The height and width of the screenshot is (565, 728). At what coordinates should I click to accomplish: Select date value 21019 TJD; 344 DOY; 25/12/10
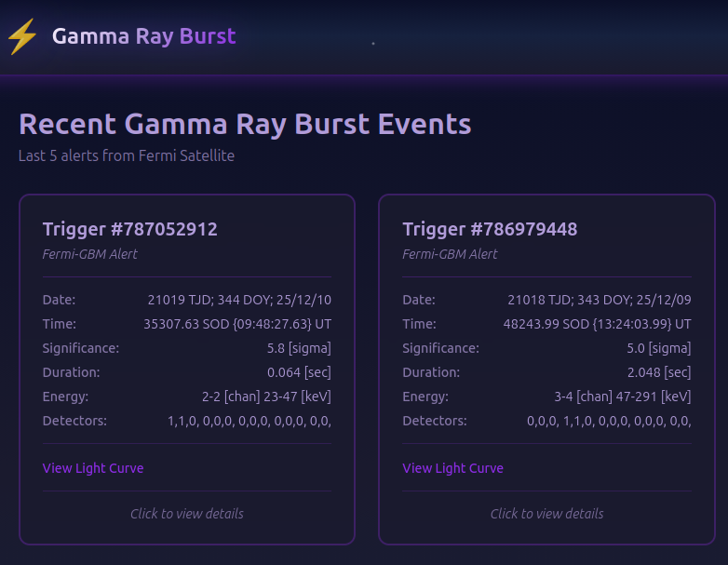tap(239, 300)
